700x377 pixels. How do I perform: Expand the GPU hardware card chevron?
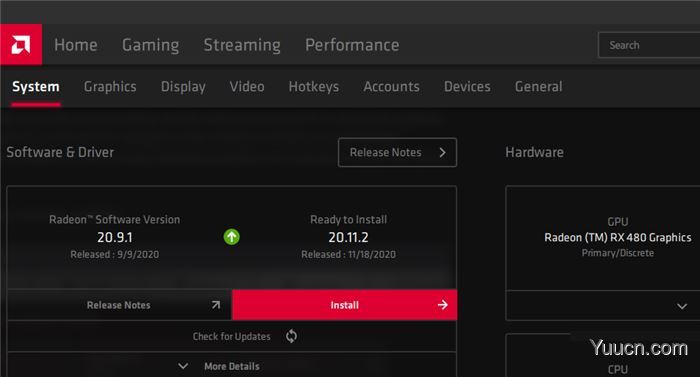pos(682,306)
